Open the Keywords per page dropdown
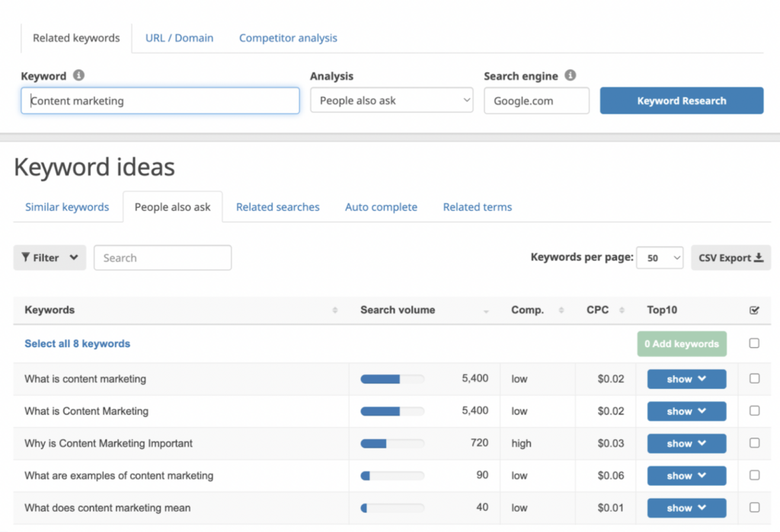 (660, 257)
